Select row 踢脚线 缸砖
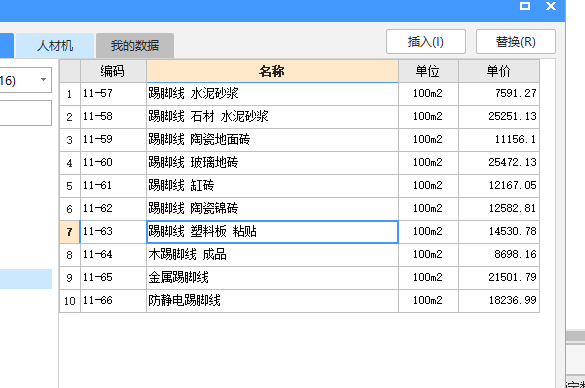 (272, 186)
